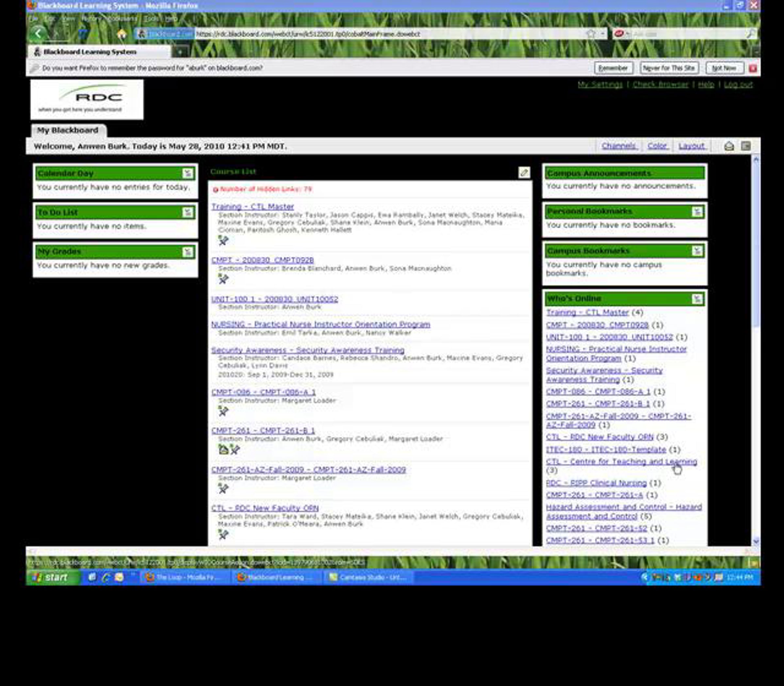
Task: Click the tool icon under CMPT-261-AZ-Fall-2009 course
Action: click(223, 488)
